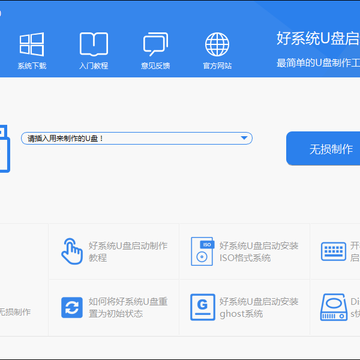Click the hard disk drive icon
The height and width of the screenshot is (360, 360).
click(333, 307)
